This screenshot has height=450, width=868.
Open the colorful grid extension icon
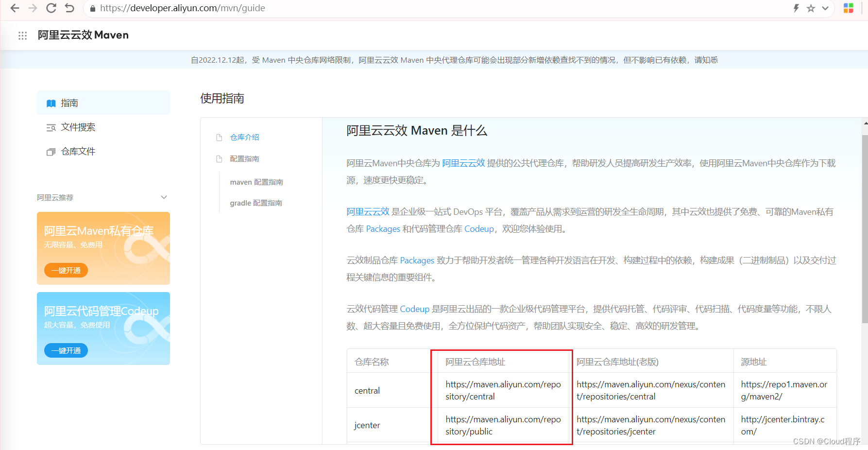coord(849,8)
